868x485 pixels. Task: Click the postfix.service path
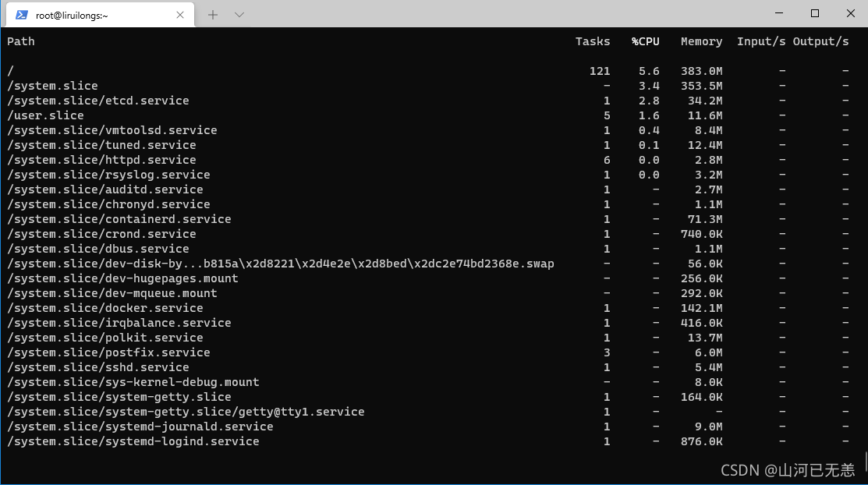(x=108, y=352)
